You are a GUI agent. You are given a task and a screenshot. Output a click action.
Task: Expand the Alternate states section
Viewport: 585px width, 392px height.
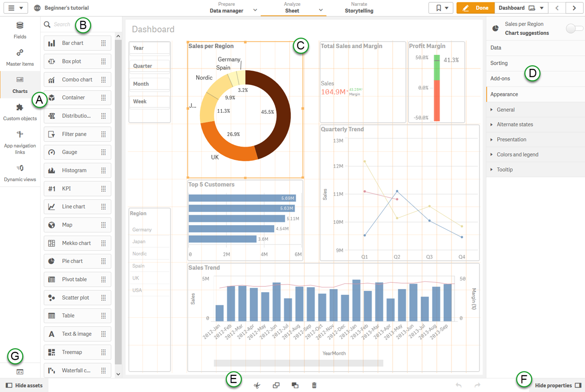(535, 125)
